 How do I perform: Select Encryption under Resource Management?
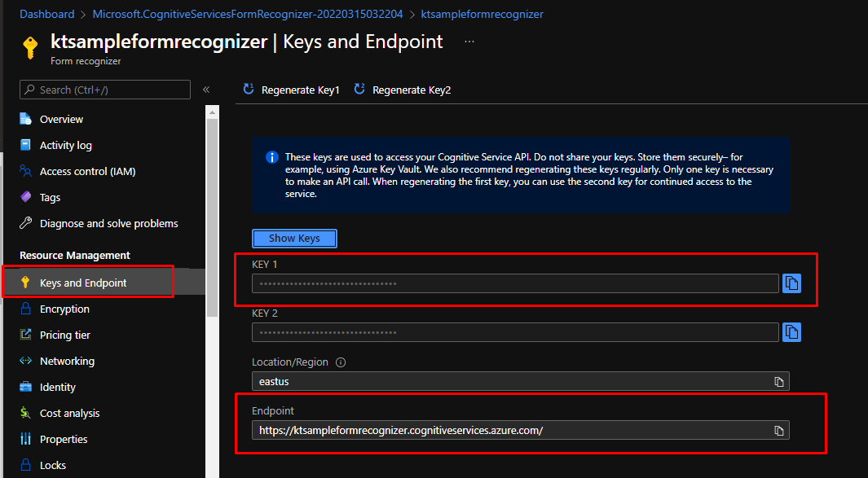(64, 309)
